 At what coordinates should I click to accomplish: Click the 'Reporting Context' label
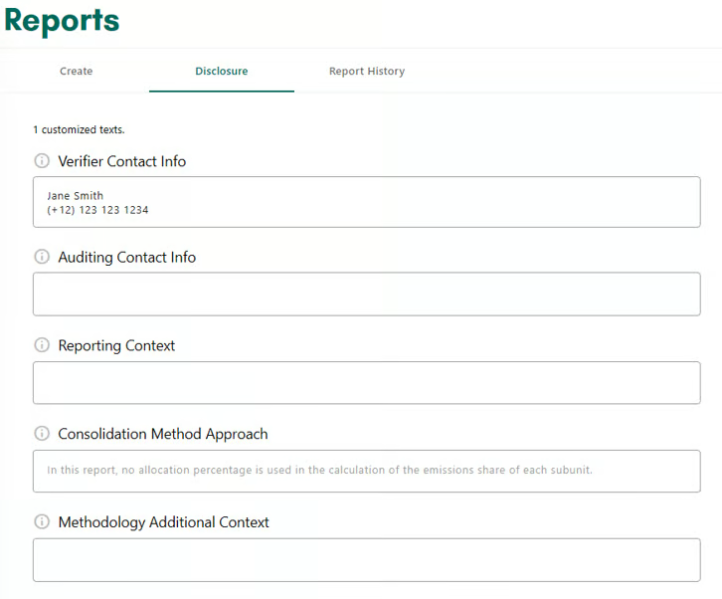(116, 345)
